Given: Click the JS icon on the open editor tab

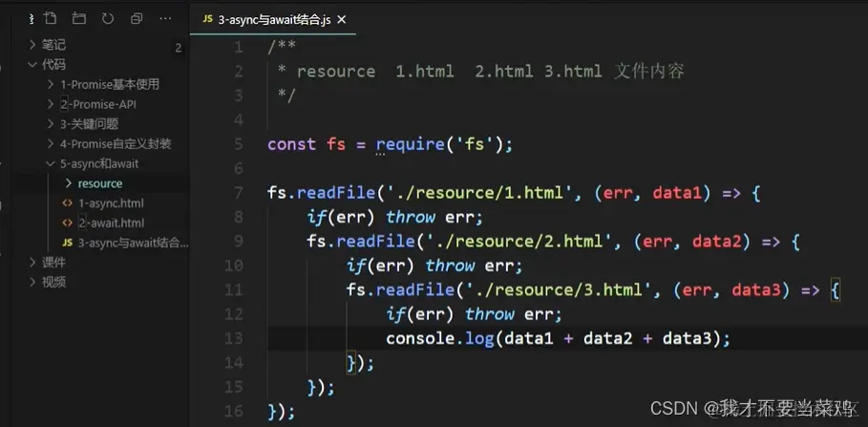Looking at the screenshot, I should [207, 20].
